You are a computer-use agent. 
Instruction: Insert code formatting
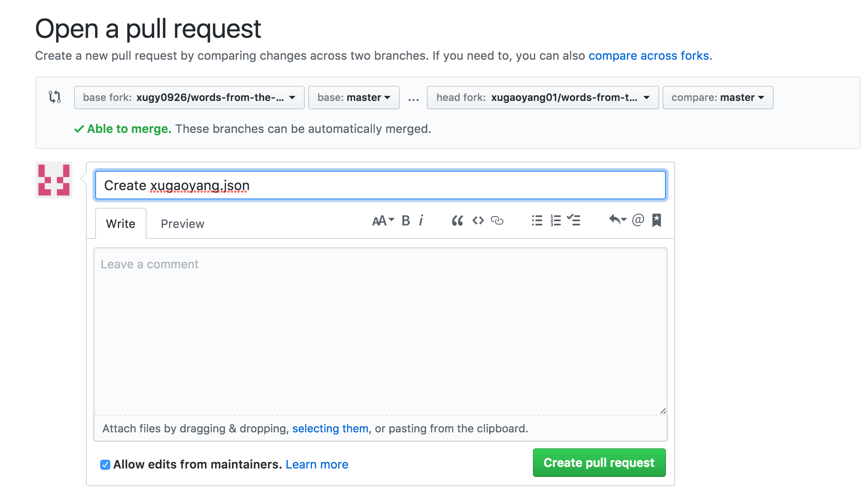tap(478, 221)
